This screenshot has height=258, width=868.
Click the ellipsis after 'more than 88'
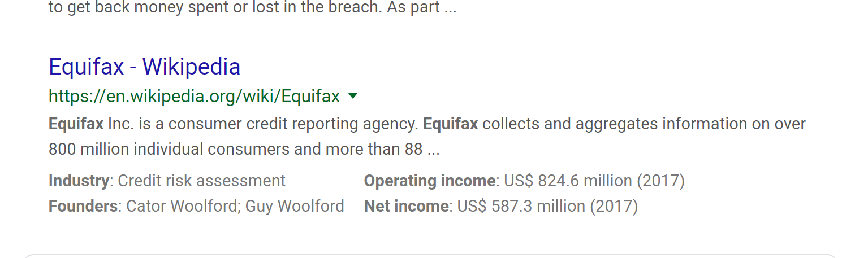tap(433, 150)
